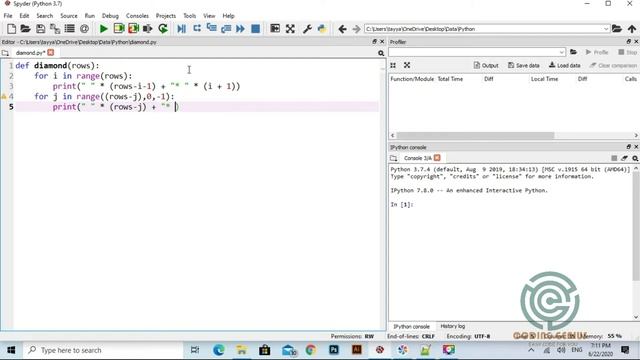Maximize current pane icon
Image resolution: width=640 pixels, height=360 pixels.
(275, 29)
